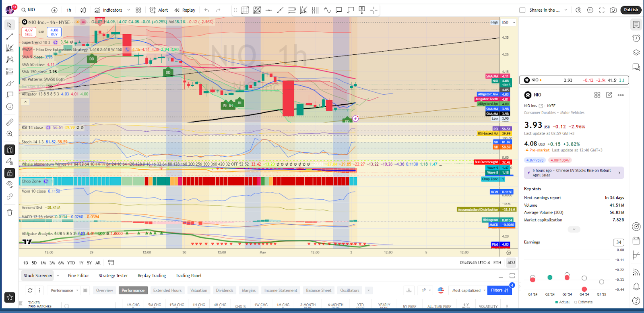Viewport: 644px width, 313px height.
Task: Expand more Key stats chevron
Action: [574, 229]
